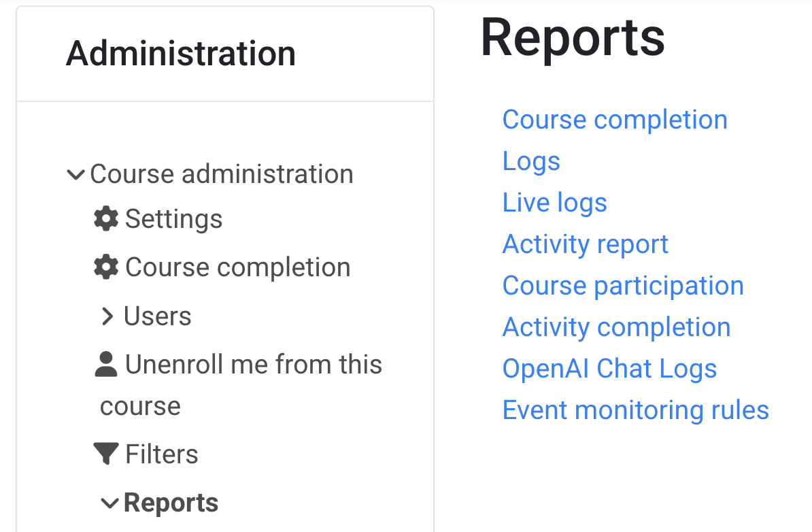Click the person icon beside Unenroll me
812x532 pixels.
106,364
